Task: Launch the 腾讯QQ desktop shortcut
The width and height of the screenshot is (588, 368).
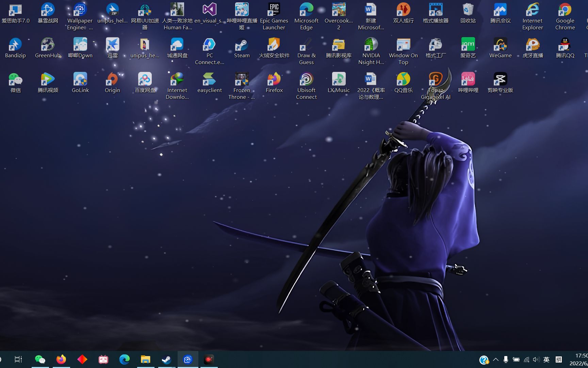Action: pos(565,48)
